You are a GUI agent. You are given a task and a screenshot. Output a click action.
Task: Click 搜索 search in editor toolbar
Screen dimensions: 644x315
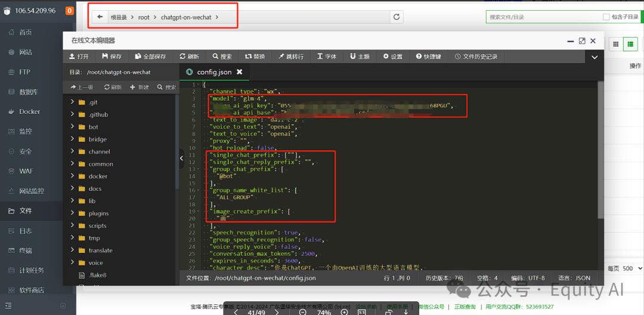[222, 57]
